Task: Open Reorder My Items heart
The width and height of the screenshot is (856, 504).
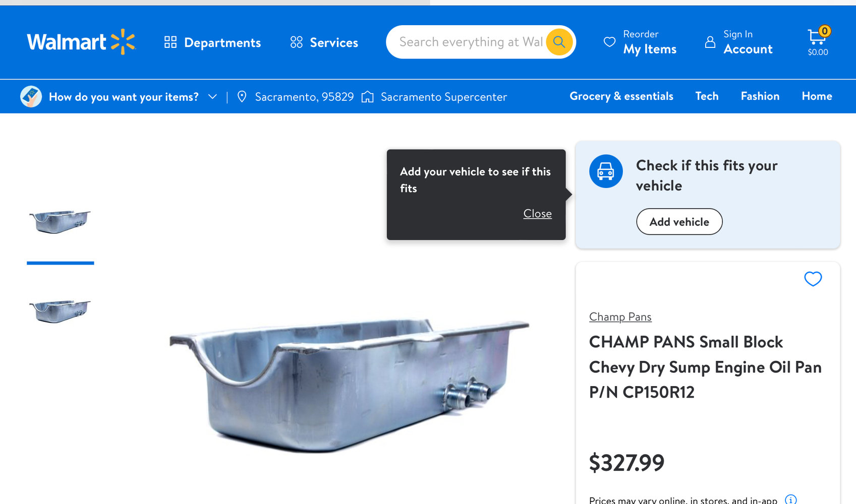Action: click(609, 42)
